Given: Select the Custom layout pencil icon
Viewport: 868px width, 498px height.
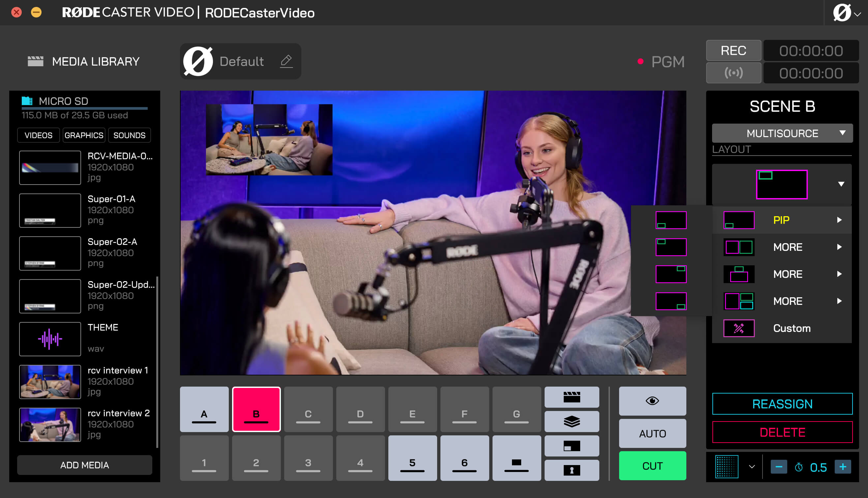Looking at the screenshot, I should click(739, 328).
